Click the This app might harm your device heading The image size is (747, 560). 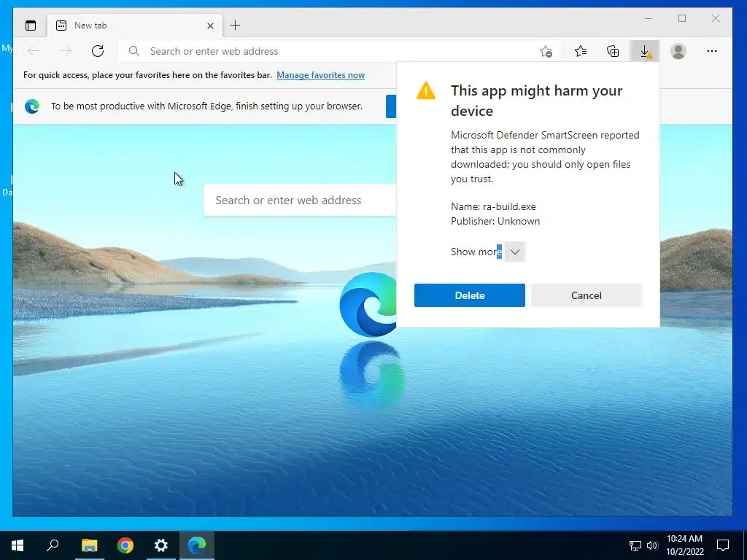click(536, 101)
